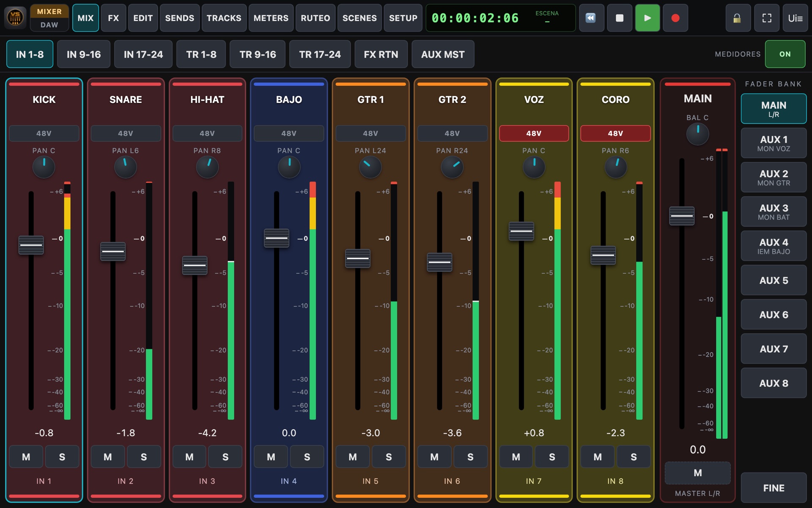Viewport: 812px width, 508px height.
Task: Switch to the DAW mode
Action: point(49,25)
